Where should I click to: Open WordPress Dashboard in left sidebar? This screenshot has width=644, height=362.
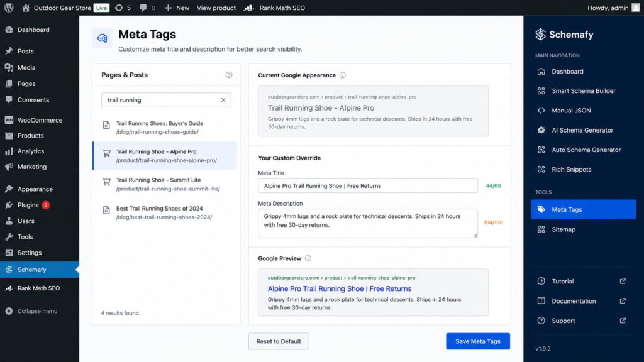[40, 30]
